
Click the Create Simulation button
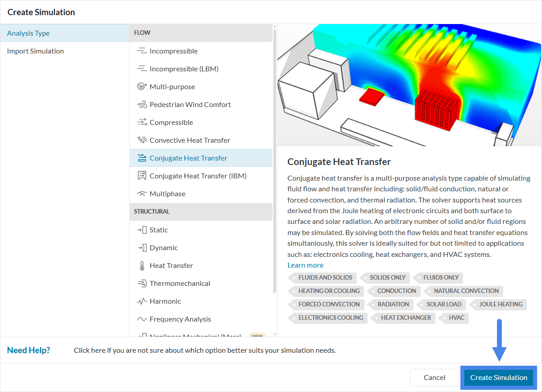coord(498,377)
